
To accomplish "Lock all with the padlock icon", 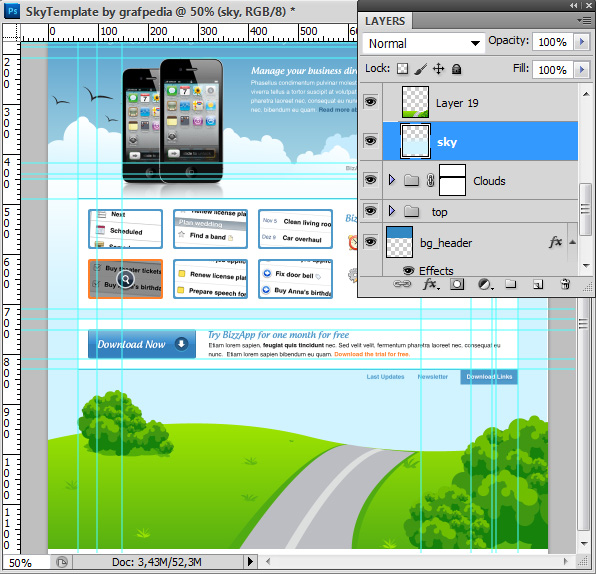I will 457,69.
